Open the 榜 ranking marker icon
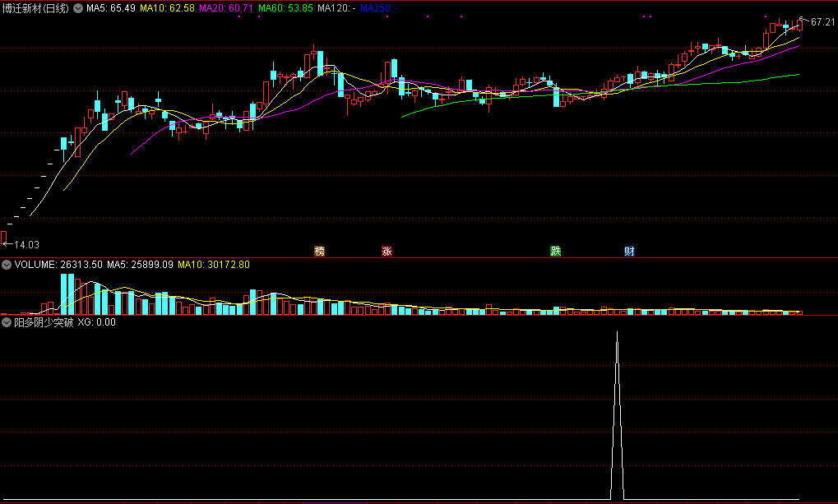The height and width of the screenshot is (504, 838). [320, 252]
